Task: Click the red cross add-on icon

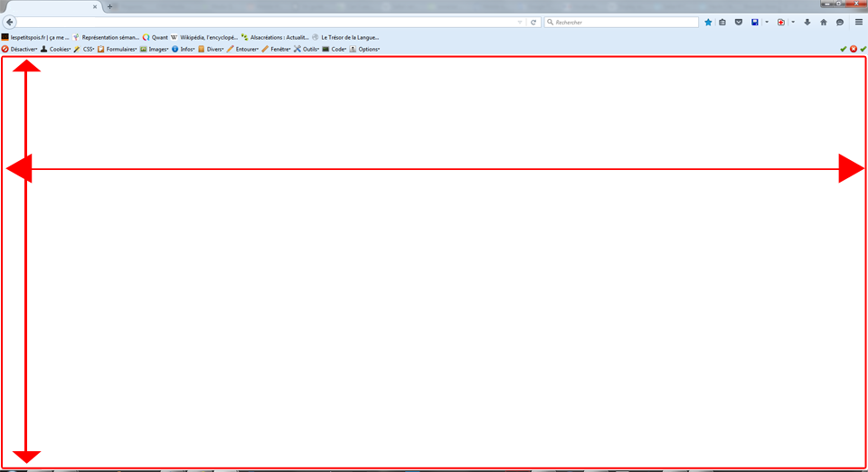Action: coord(781,22)
